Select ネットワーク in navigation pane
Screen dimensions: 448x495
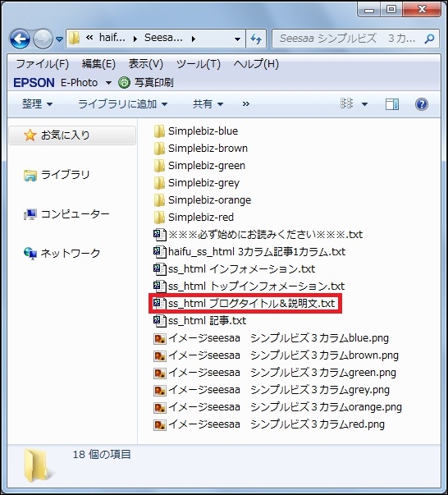coord(62,253)
